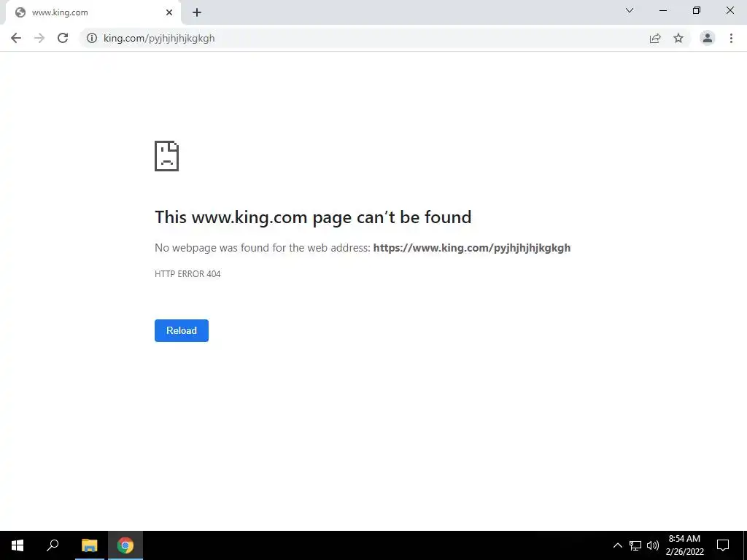Image resolution: width=747 pixels, height=560 pixels.
Task: Open Chrome three-dot menu
Action: (731, 38)
